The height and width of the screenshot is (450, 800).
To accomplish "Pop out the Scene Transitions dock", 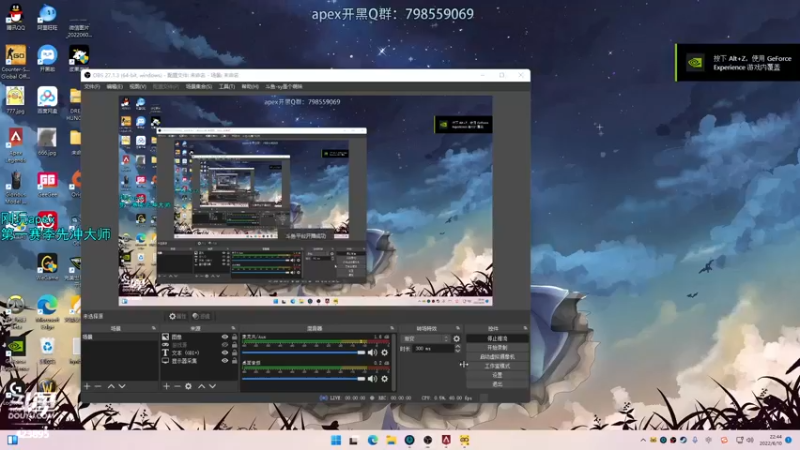I will point(458,328).
